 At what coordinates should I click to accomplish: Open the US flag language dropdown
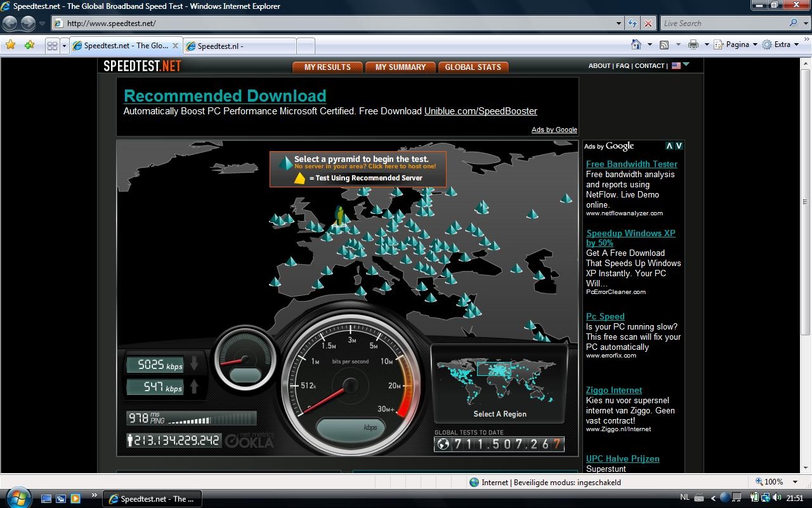(x=680, y=65)
